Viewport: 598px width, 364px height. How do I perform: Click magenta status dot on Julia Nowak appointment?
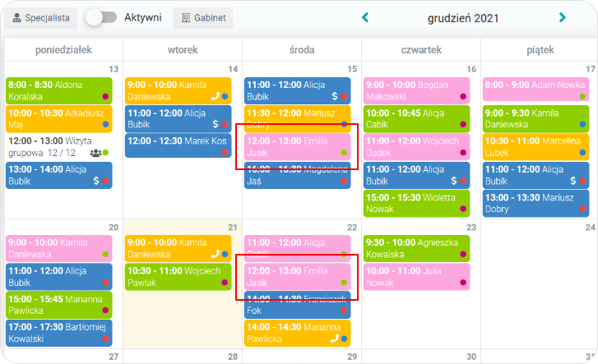click(463, 283)
